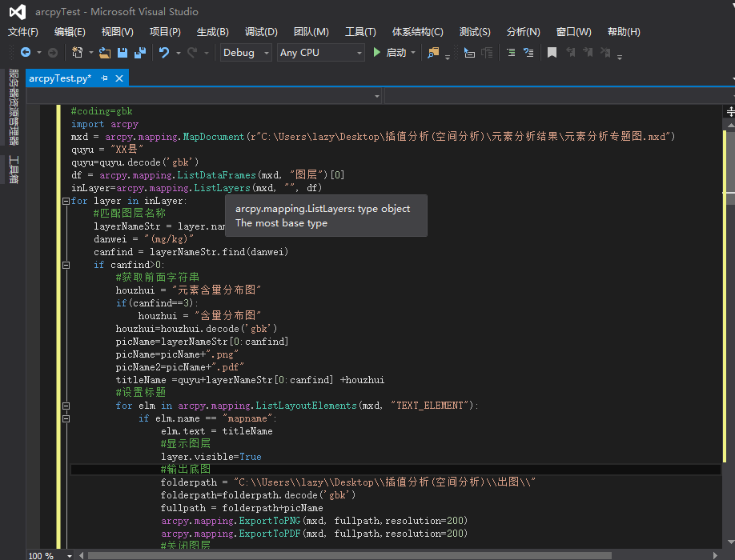735x560 pixels.
Task: Open the bookmark toolbar overflow options arrow
Action: (x=620, y=57)
